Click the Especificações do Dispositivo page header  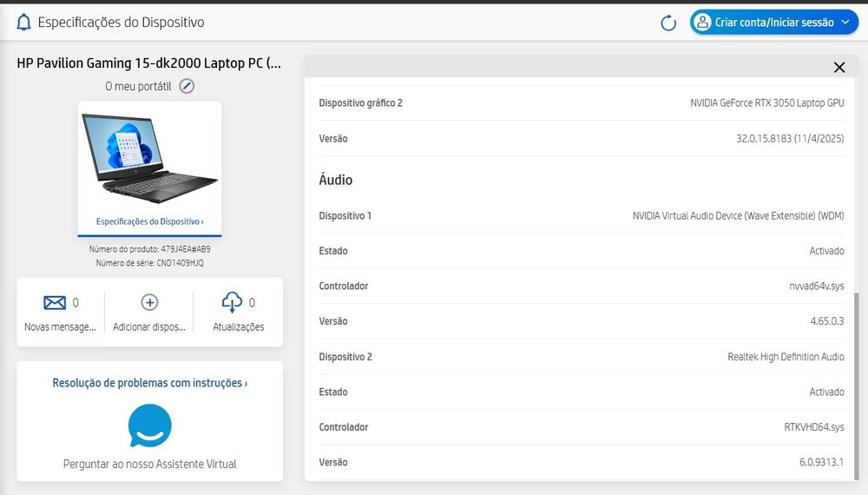(x=122, y=23)
